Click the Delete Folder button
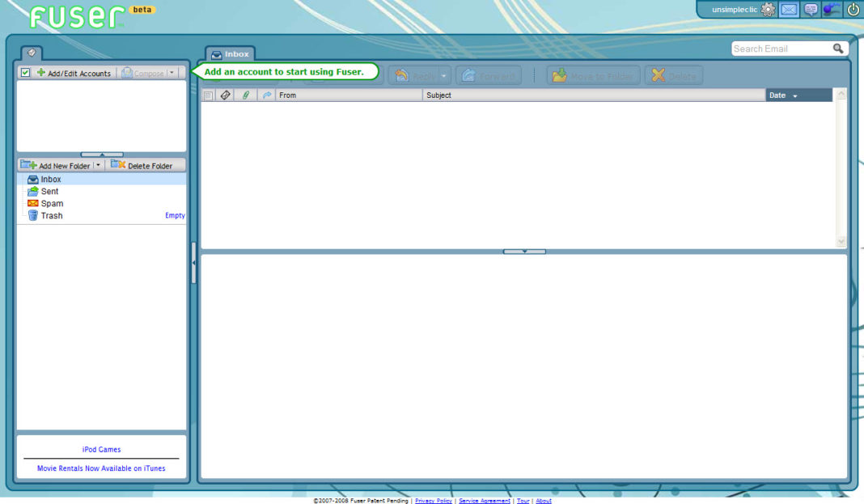The image size is (864, 504). point(142,165)
